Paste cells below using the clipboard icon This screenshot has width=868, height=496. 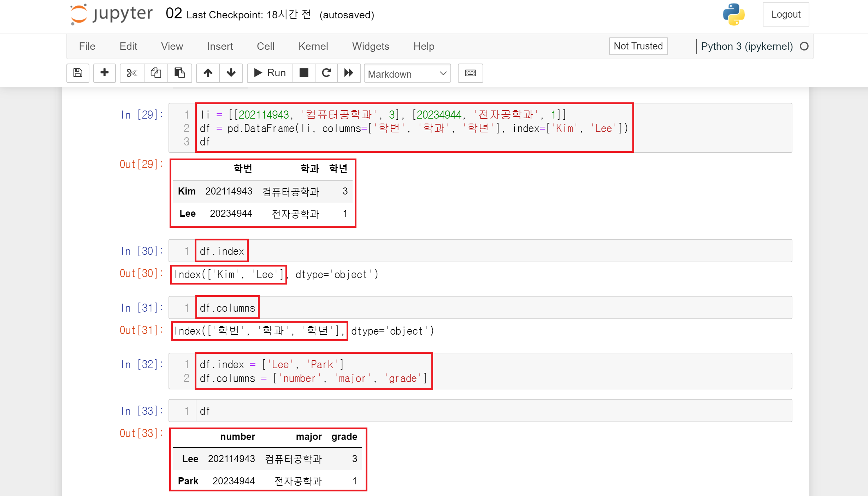[x=179, y=73]
